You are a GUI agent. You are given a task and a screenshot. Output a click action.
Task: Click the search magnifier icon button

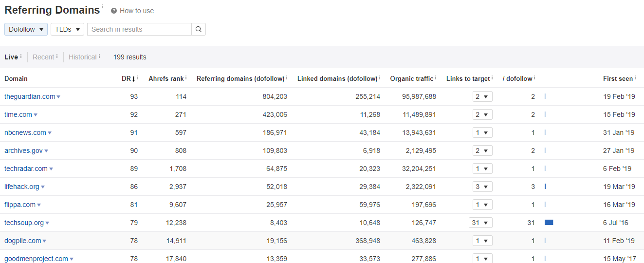199,29
